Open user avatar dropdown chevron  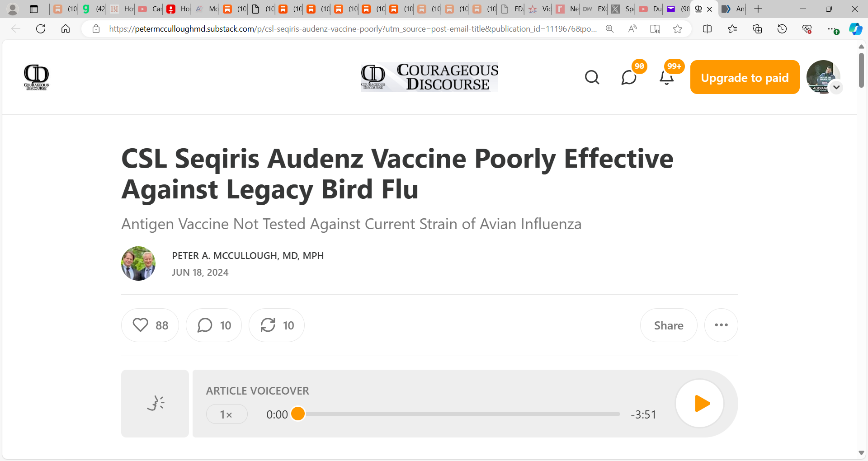coord(836,87)
